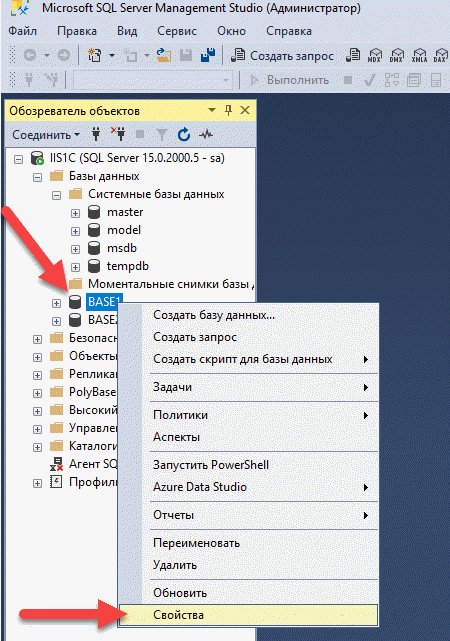The image size is (450, 641).
Task: Click the Navigate Forward arrow icon
Action: pyautogui.click(x=64, y=55)
